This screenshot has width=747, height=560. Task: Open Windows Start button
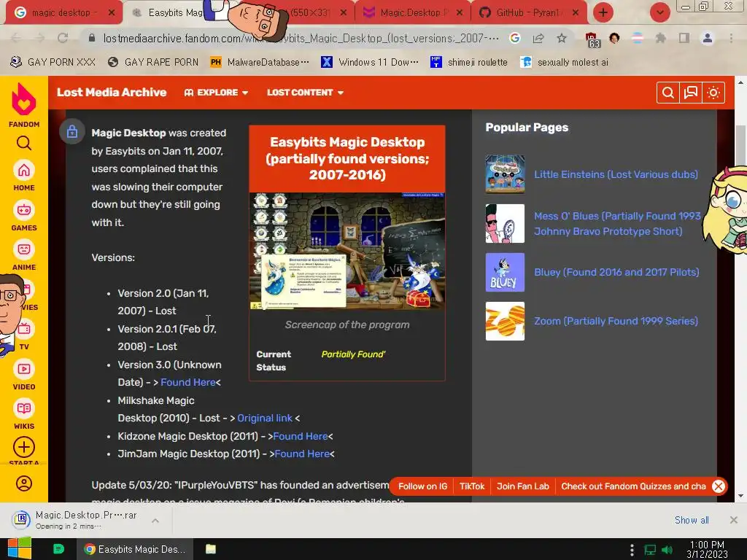tap(20, 549)
